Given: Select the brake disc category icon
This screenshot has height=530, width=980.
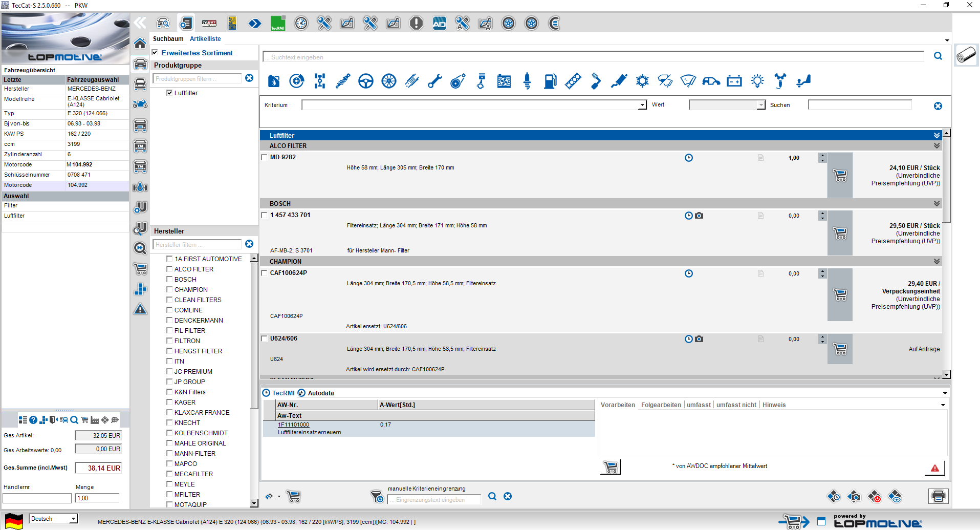Looking at the screenshot, I should pyautogui.click(x=297, y=81).
